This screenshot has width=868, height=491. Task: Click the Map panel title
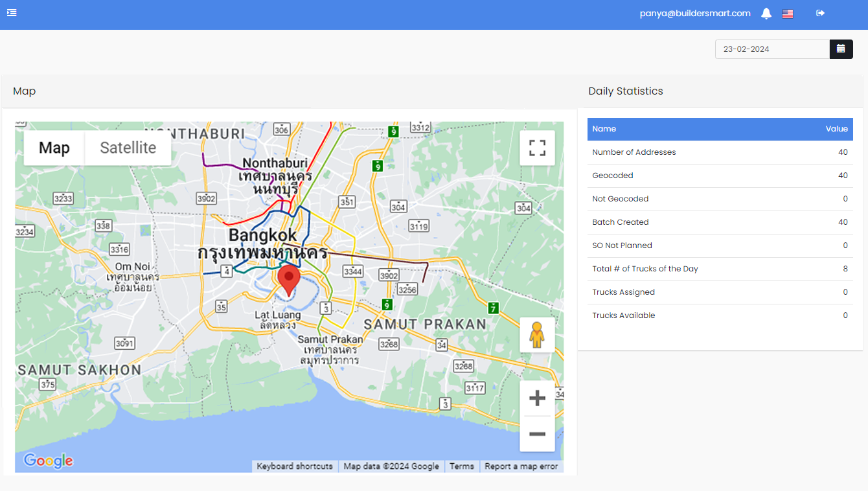(24, 91)
